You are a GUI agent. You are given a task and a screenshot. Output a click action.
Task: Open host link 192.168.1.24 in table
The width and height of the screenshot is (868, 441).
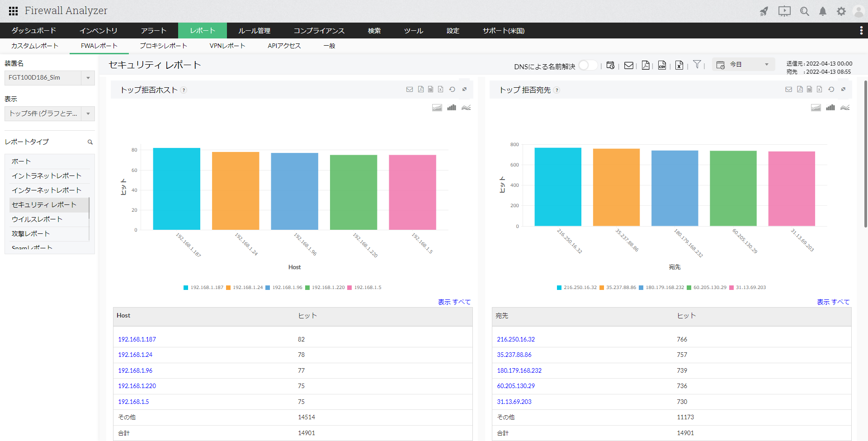(x=135, y=355)
